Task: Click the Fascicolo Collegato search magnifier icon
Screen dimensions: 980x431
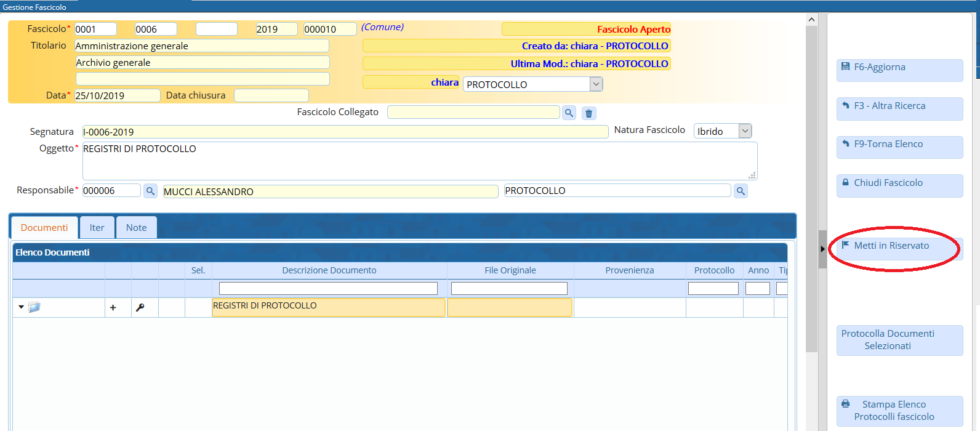Action: click(x=569, y=113)
